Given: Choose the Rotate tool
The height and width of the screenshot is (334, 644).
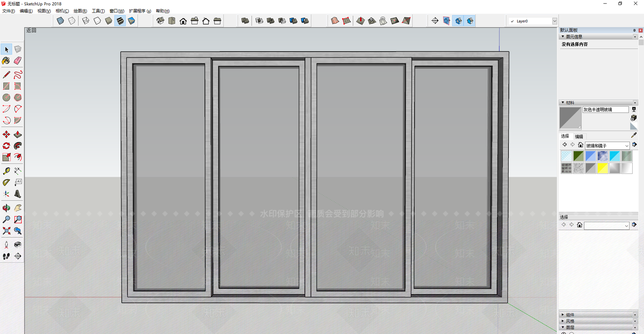Looking at the screenshot, I should 6,146.
